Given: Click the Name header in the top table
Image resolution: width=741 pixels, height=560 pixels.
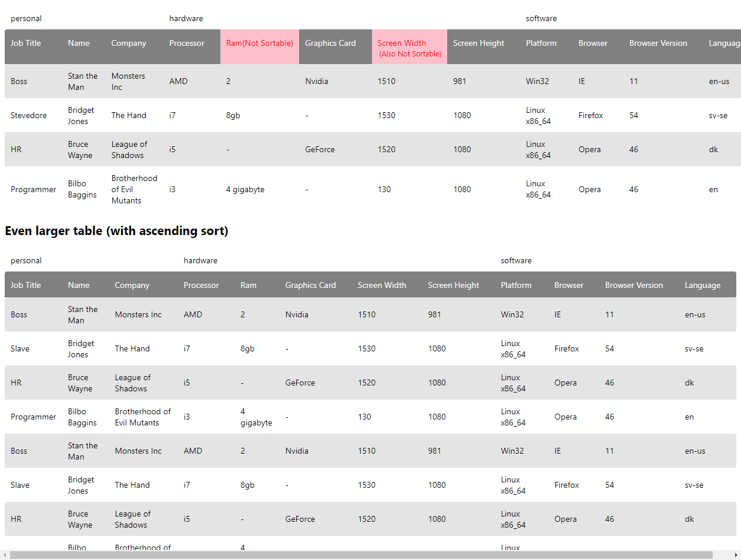Looking at the screenshot, I should click(79, 43).
